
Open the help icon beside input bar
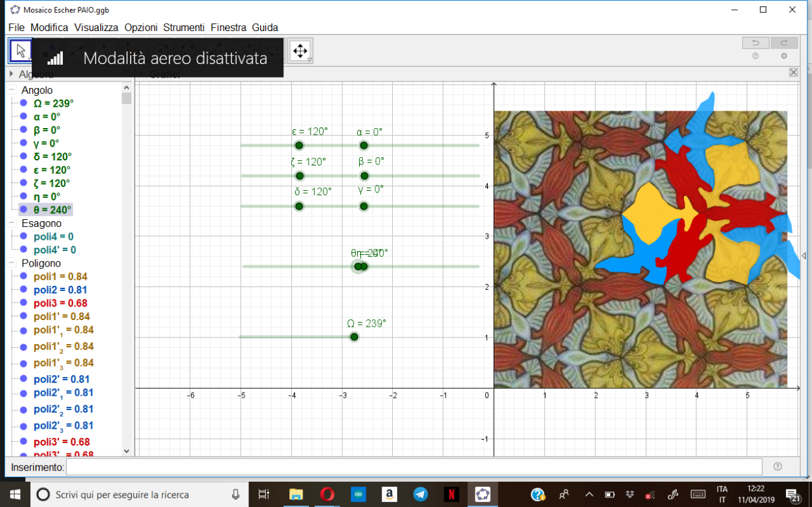click(778, 466)
